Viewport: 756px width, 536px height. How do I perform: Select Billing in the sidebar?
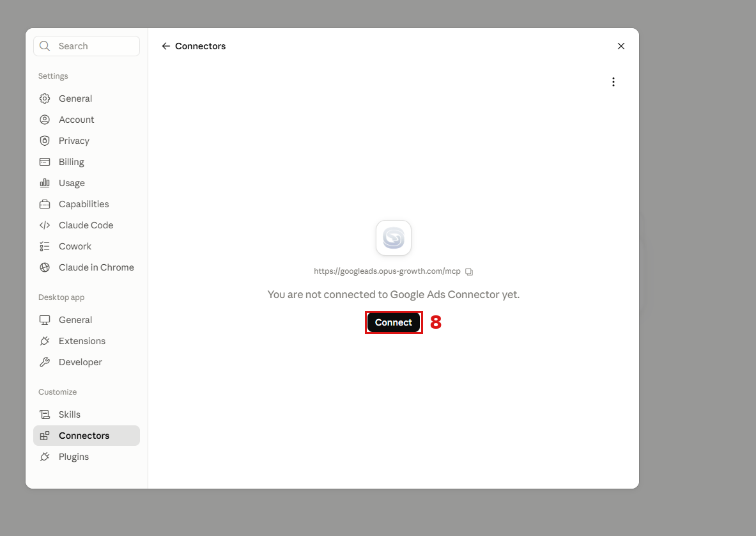click(x=87, y=162)
